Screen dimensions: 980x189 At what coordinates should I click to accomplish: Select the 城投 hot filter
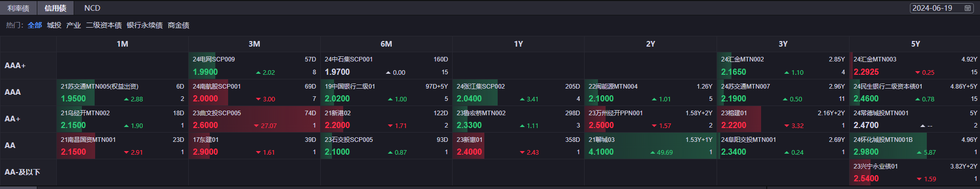coord(54,25)
